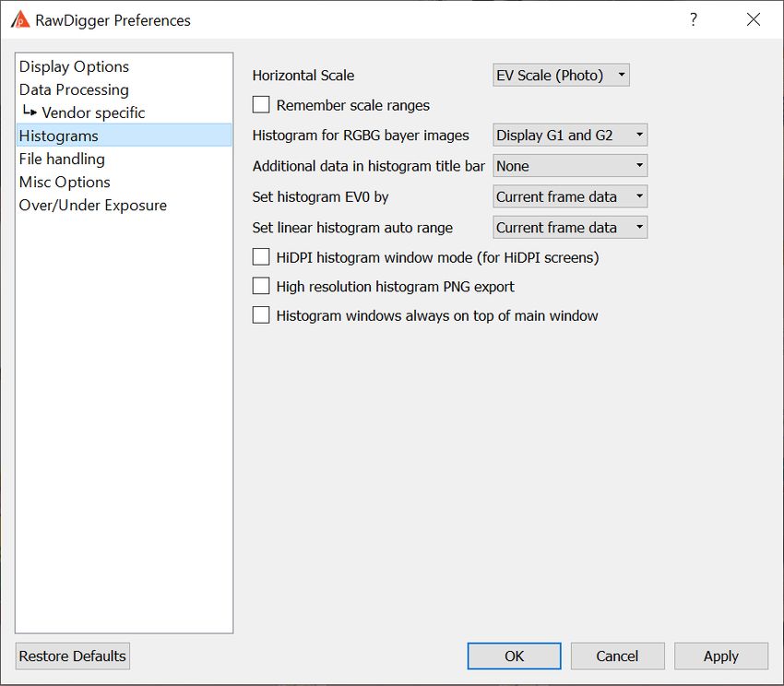Click the Cancel button
The height and width of the screenshot is (686, 784).
pyautogui.click(x=617, y=656)
